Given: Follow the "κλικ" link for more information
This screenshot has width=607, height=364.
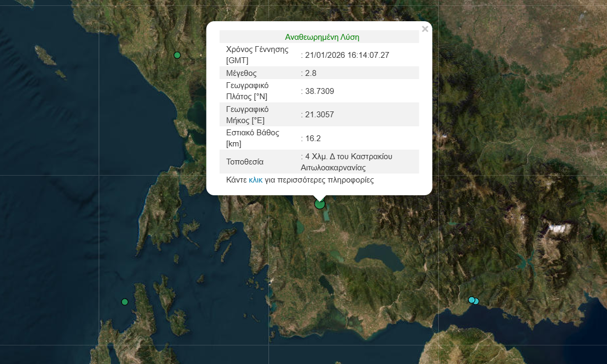Looking at the screenshot, I should pyautogui.click(x=256, y=180).
